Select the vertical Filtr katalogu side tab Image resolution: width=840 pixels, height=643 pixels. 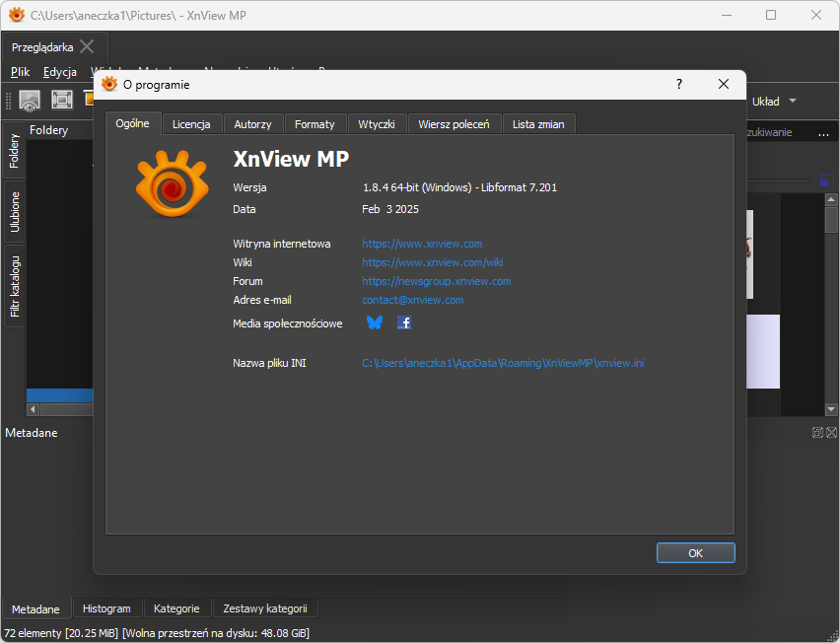[14, 286]
